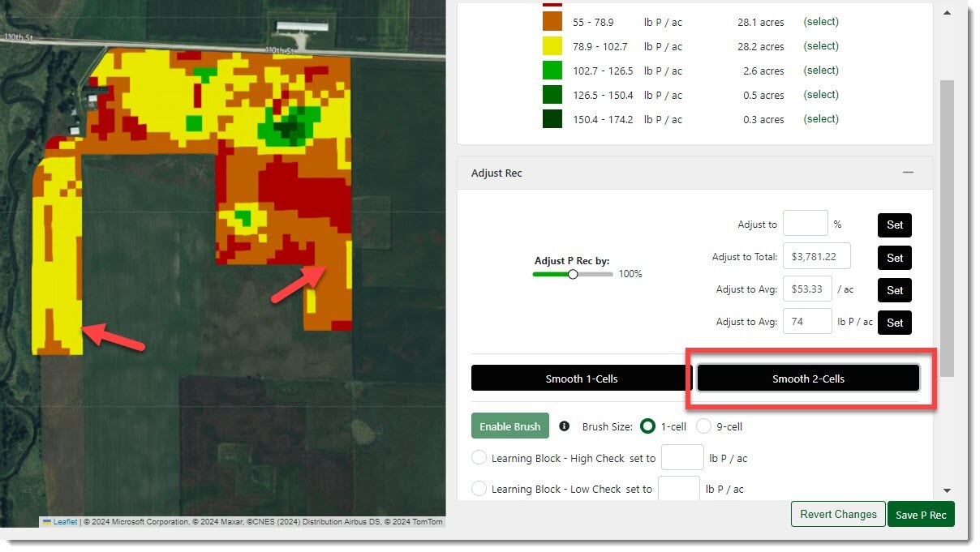980x552 pixels.
Task: Click the panel scroll down arrow
Action: click(x=947, y=490)
